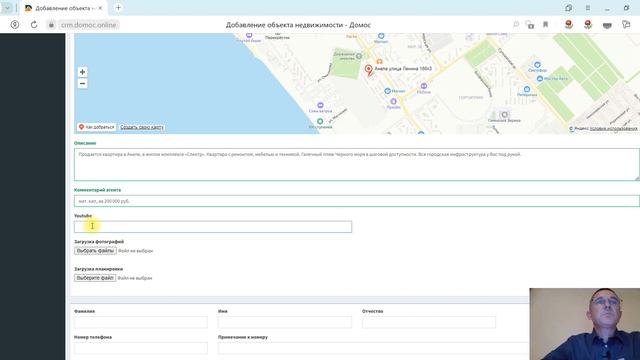This screenshot has width=640, height=360.
Task: Bookmark this page with the bookmark icon
Action: tap(545, 25)
